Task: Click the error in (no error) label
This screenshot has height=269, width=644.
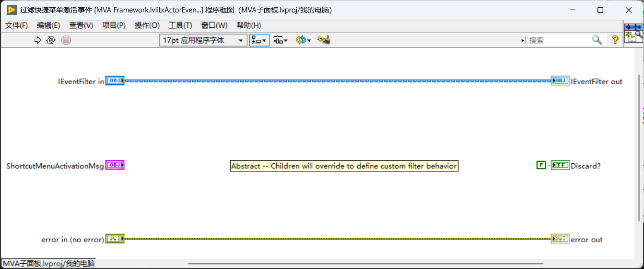Action: click(72, 239)
